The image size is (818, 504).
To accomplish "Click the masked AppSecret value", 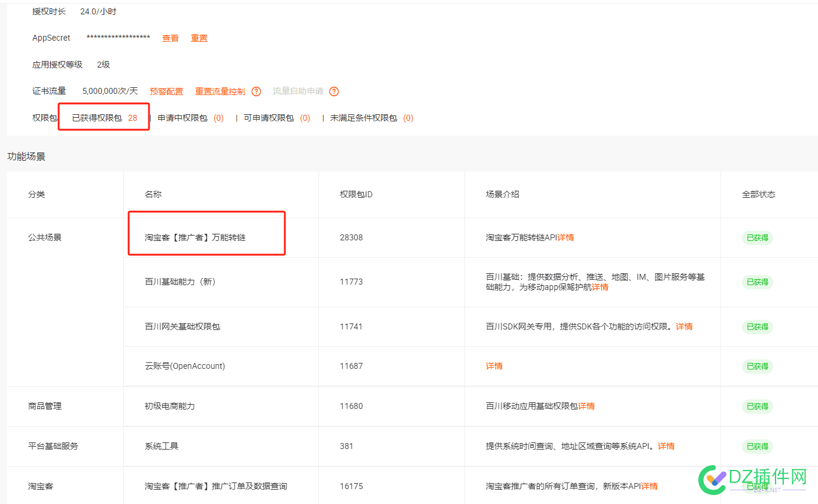I will point(118,38).
